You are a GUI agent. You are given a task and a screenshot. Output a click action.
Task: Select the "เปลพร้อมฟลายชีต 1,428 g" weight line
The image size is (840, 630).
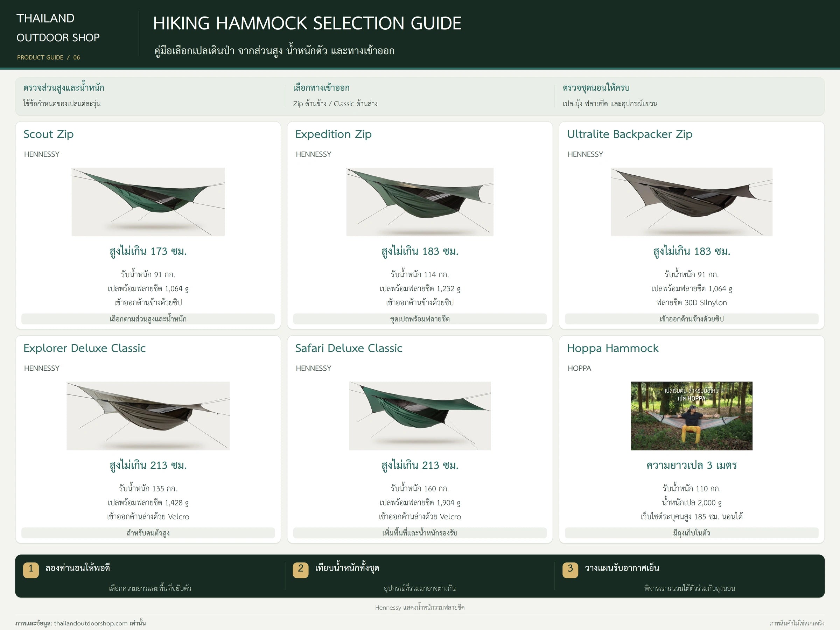click(148, 502)
